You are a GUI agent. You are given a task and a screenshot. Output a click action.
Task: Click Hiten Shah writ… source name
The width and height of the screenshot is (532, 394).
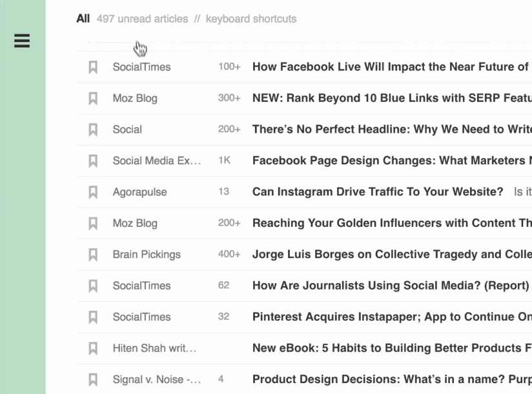coord(155,348)
